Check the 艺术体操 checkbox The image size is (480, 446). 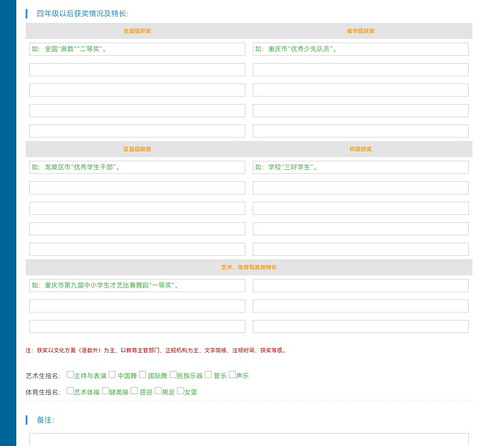pyautogui.click(x=70, y=391)
